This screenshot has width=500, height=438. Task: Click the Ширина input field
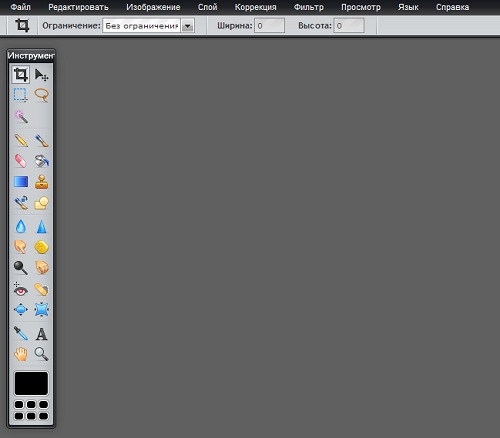pyautogui.click(x=269, y=26)
